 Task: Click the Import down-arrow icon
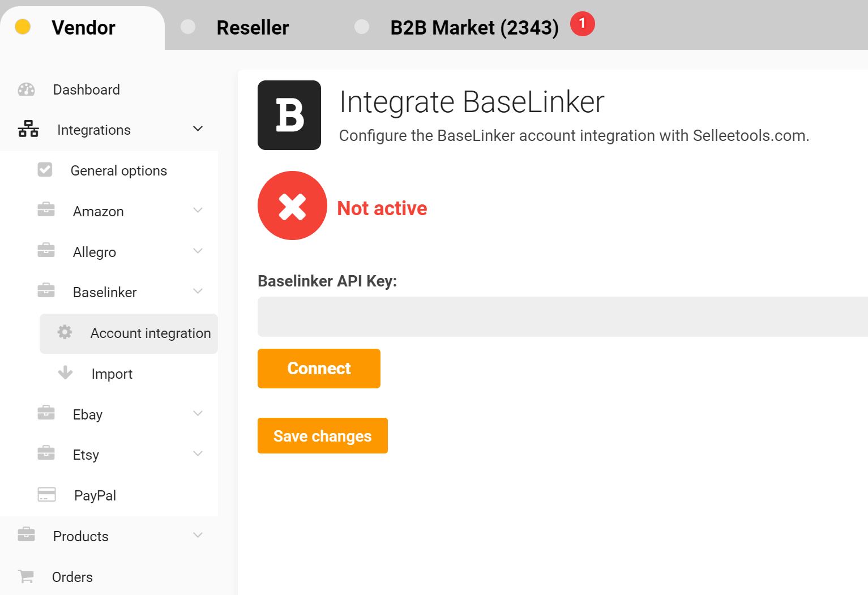[65, 373]
